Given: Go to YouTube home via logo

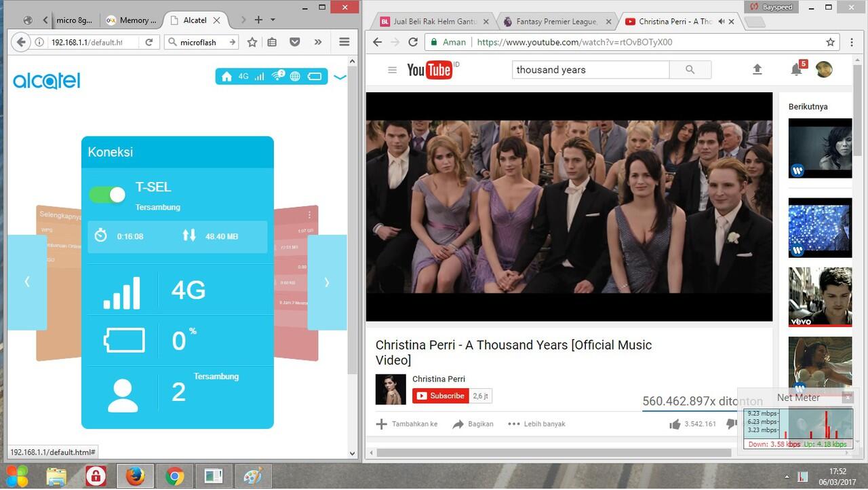Looking at the screenshot, I should click(x=431, y=70).
